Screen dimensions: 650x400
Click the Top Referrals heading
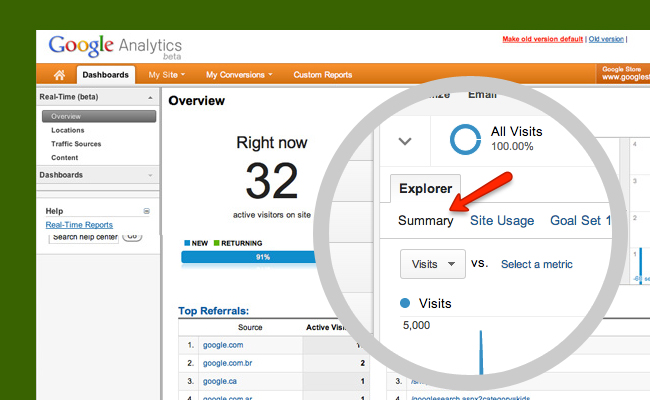click(213, 311)
